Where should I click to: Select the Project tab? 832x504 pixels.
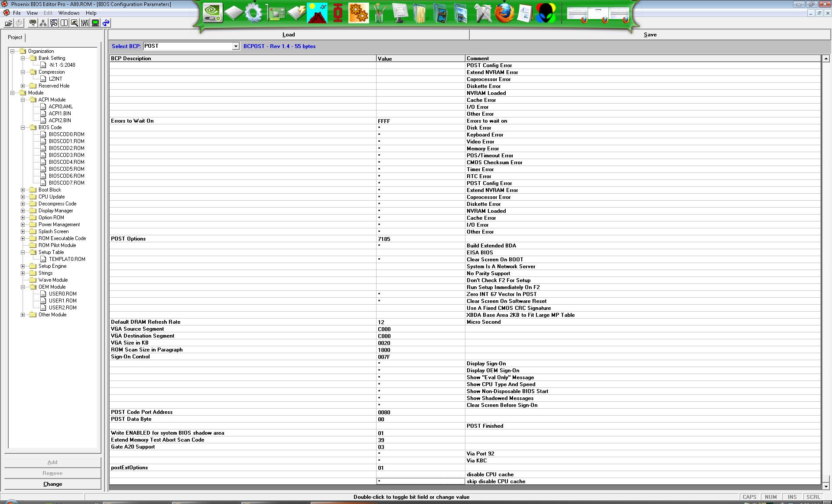15,37
